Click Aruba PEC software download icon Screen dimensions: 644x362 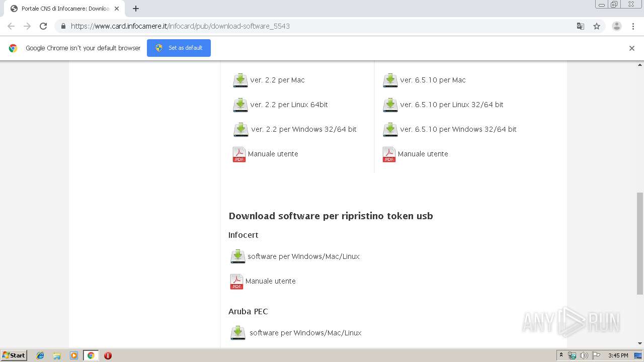[x=238, y=333]
